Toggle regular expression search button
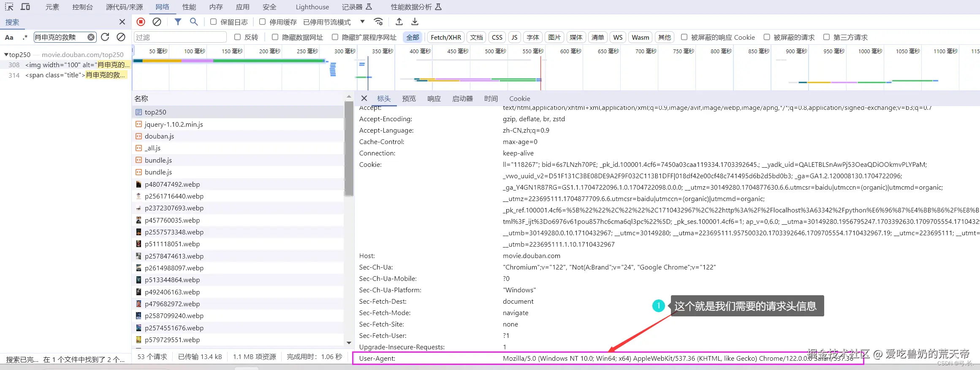This screenshot has width=980, height=370. 25,37
